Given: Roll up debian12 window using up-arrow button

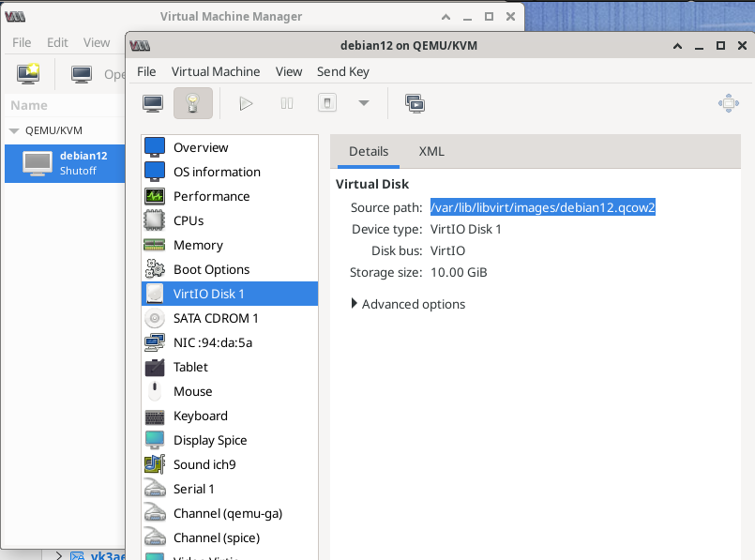Looking at the screenshot, I should click(x=677, y=46).
